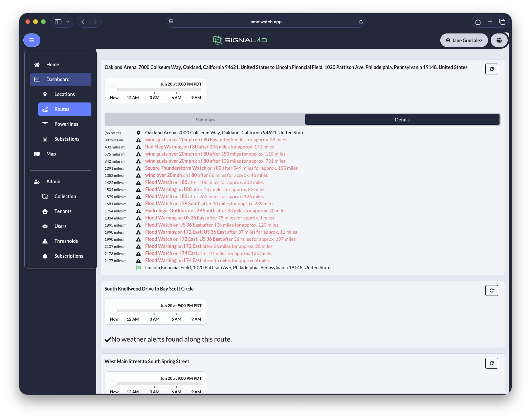Screen dimensions: 531x420
Task: Click the 6 AM mark on Oakland route slider
Action: tap(176, 97)
